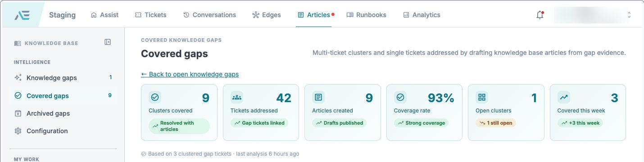
Task: Open the Analytics tab
Action: tap(422, 15)
